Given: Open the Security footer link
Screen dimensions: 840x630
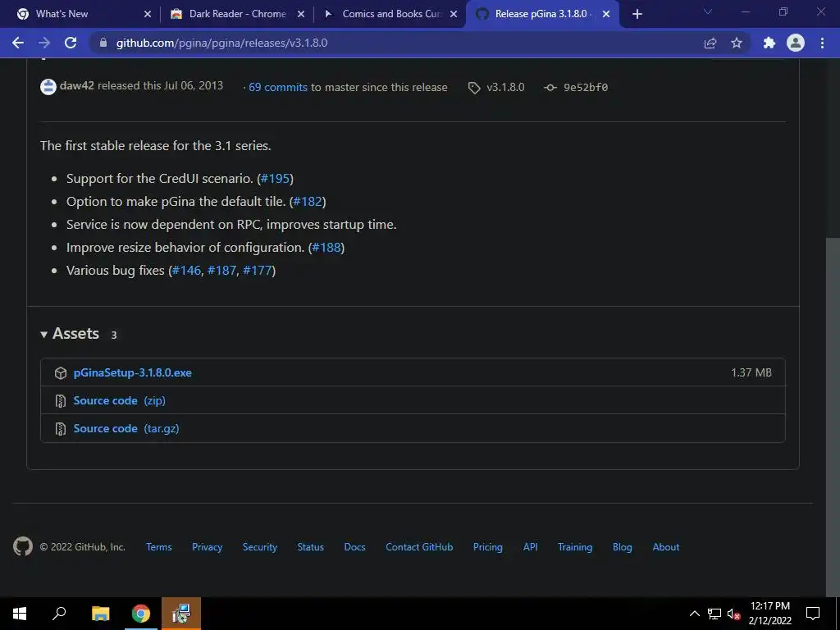Looking at the screenshot, I should 260,547.
